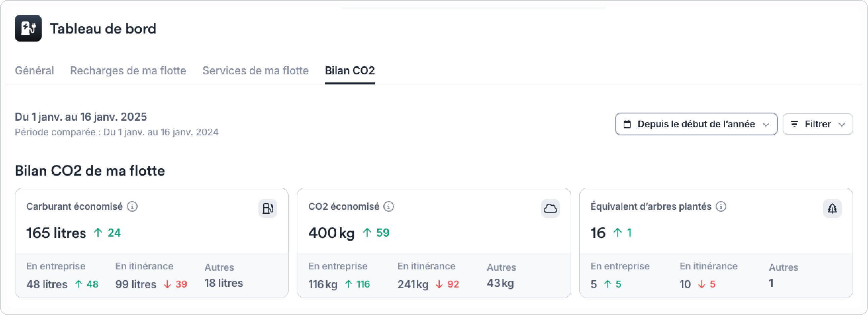This screenshot has height=315, width=868.
Task: Click the Période comparée date text
Action: 116,132
